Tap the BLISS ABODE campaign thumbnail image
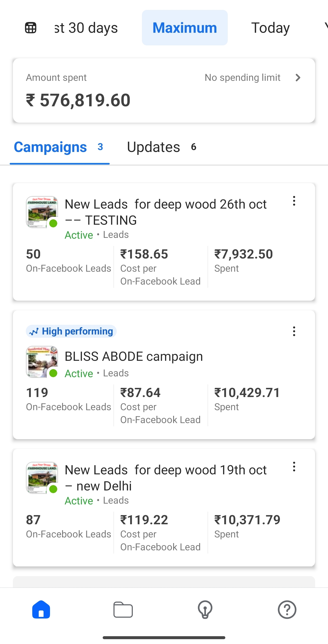The width and height of the screenshot is (328, 644). 42,362
